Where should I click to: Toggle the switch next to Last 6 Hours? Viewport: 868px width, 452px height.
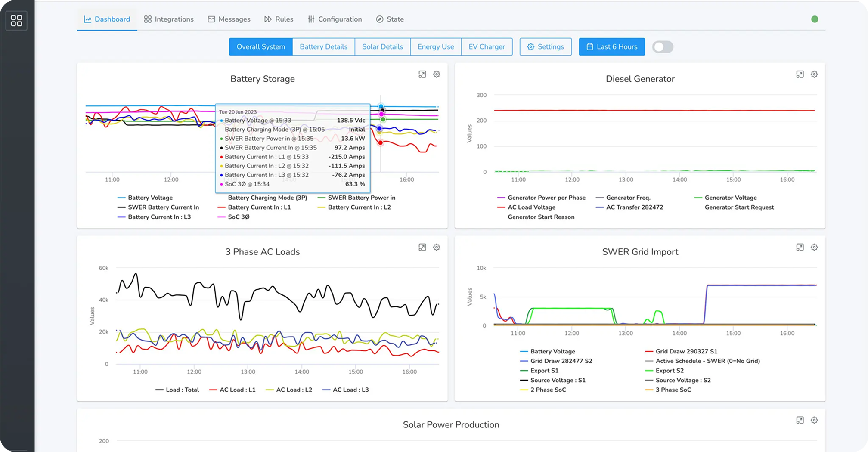pyautogui.click(x=663, y=47)
